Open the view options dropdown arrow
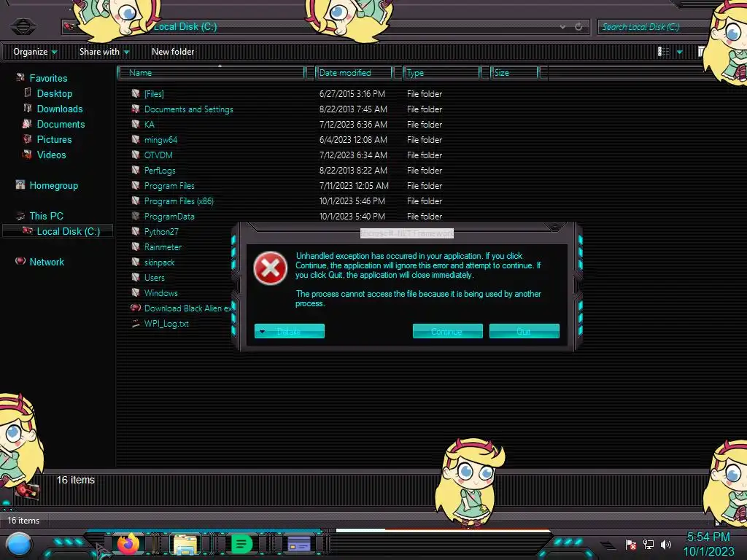 [x=680, y=52]
